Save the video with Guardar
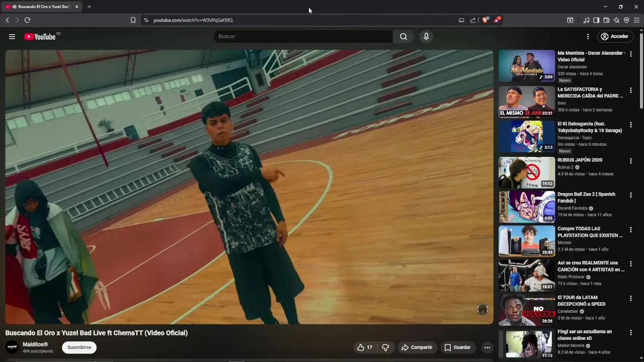The width and height of the screenshot is (644, 362). (458, 347)
